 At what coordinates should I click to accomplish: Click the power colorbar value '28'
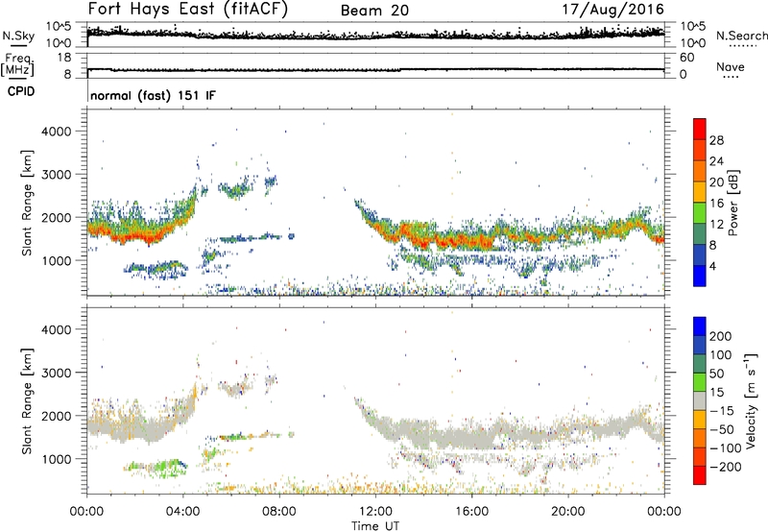[716, 140]
